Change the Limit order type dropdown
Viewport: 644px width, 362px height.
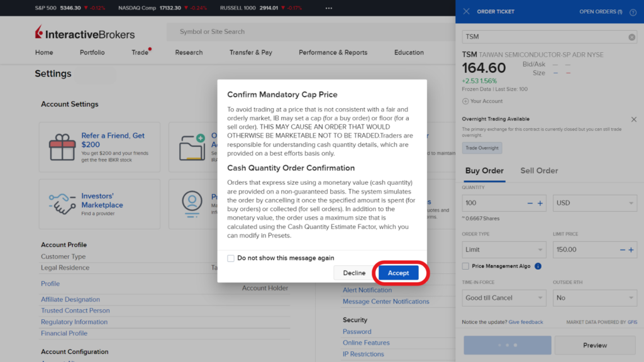click(503, 250)
